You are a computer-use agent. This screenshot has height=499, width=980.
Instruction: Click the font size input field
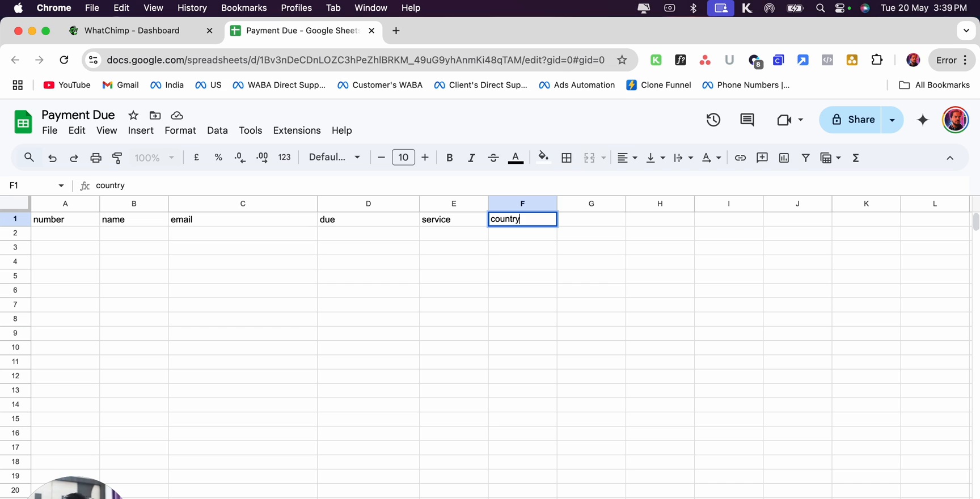[x=403, y=158]
